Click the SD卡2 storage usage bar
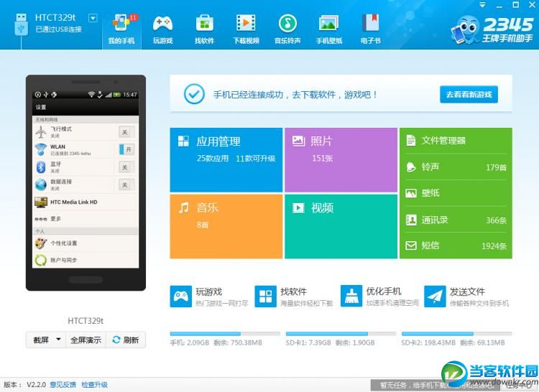539x392 pixels. 457,334
